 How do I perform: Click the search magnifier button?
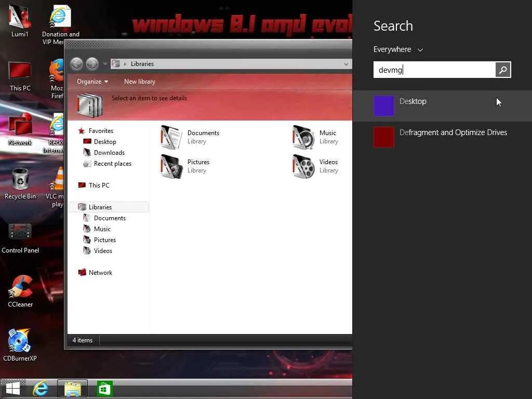[503, 70]
